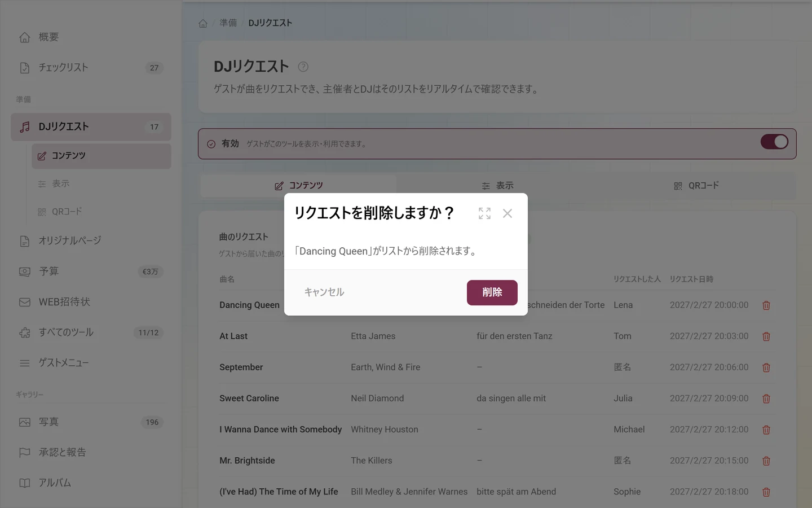Click the Sweet Caroline song title
Viewport: 812px width, 508px height.
click(249, 398)
